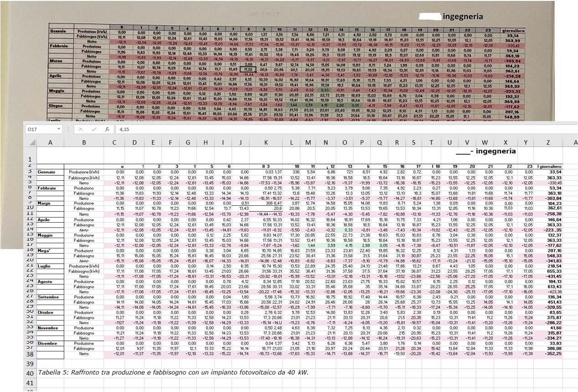Click the selected cell O17 in the sheet
578x392 pixels.
click(344, 244)
